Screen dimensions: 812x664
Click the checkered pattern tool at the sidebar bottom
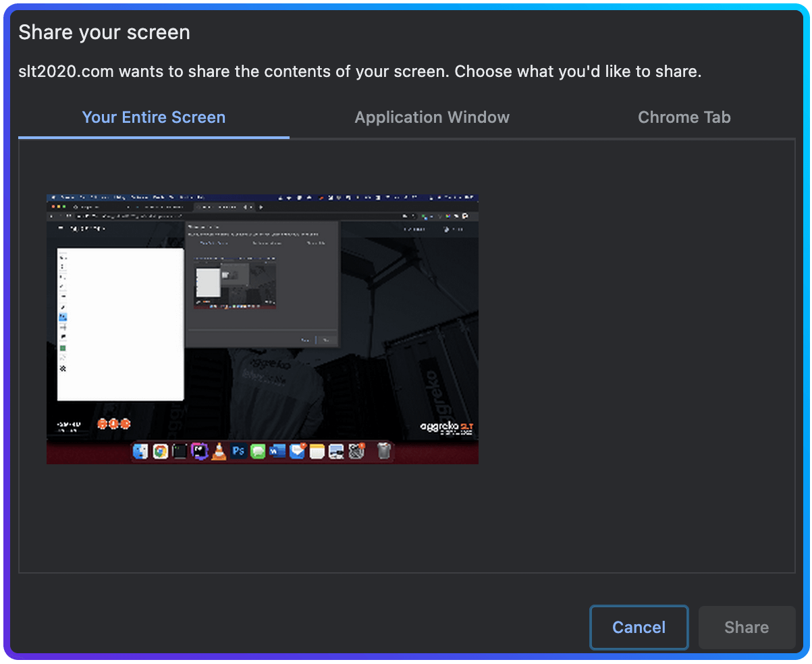tap(63, 368)
